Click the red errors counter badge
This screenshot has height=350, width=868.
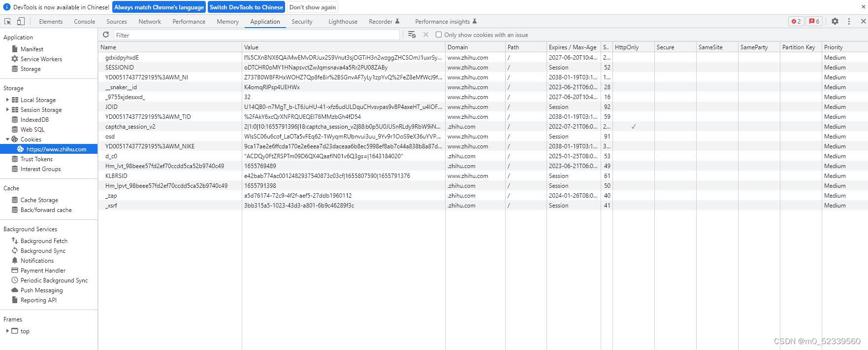coord(796,21)
